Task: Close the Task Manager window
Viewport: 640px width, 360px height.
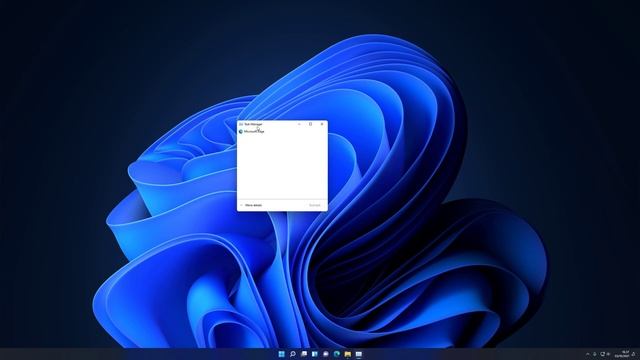Action: (322, 124)
